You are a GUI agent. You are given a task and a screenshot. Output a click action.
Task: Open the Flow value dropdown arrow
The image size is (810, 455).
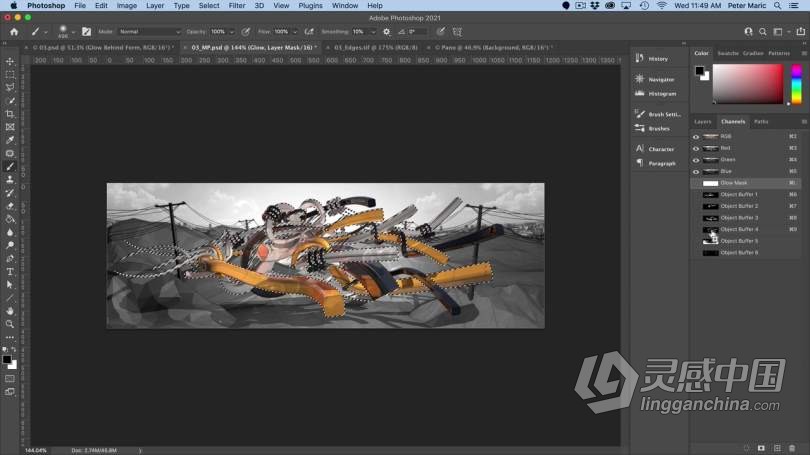[x=295, y=32]
